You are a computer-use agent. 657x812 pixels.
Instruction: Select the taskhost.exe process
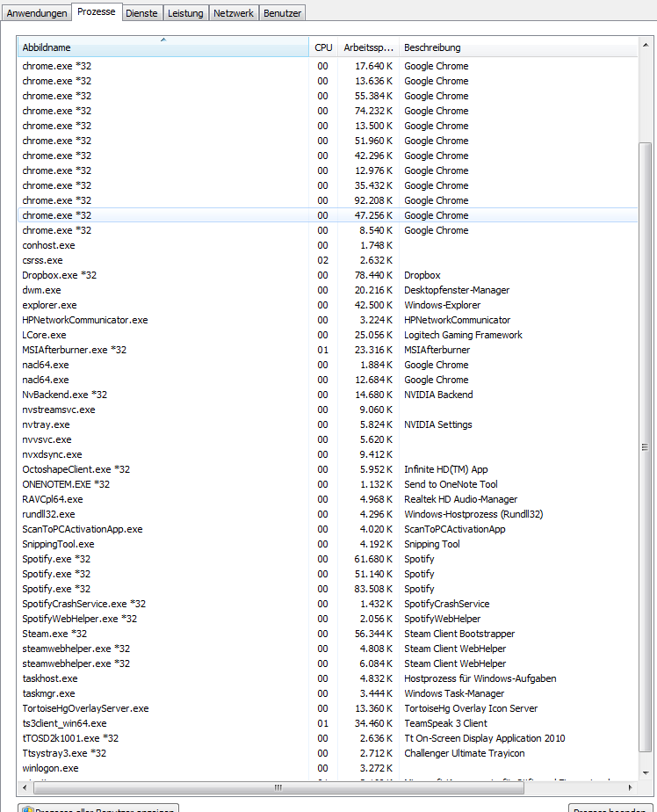point(328,679)
